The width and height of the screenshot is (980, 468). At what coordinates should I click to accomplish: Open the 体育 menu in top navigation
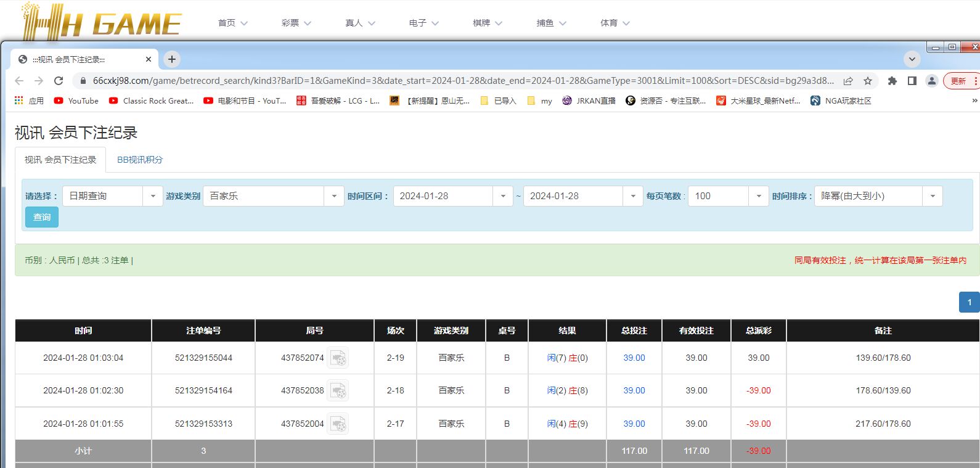tap(615, 23)
